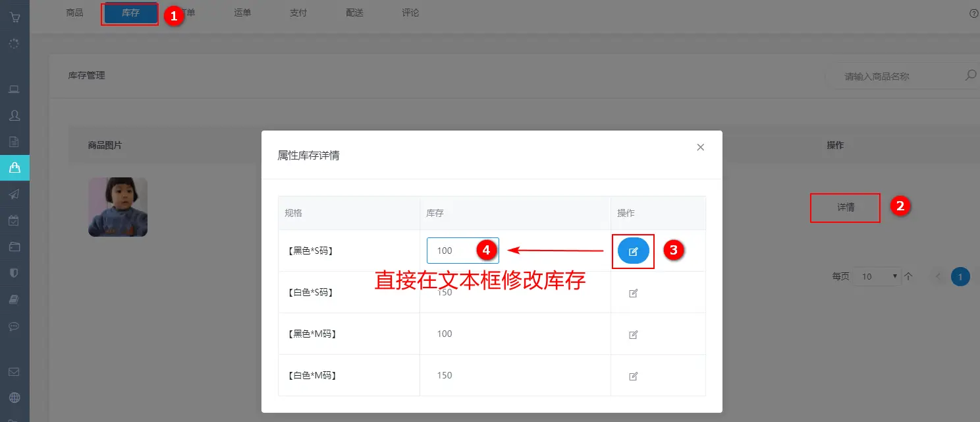Click the edit icon for 【白色*S码】 row
The width and height of the screenshot is (980, 422).
point(633,293)
